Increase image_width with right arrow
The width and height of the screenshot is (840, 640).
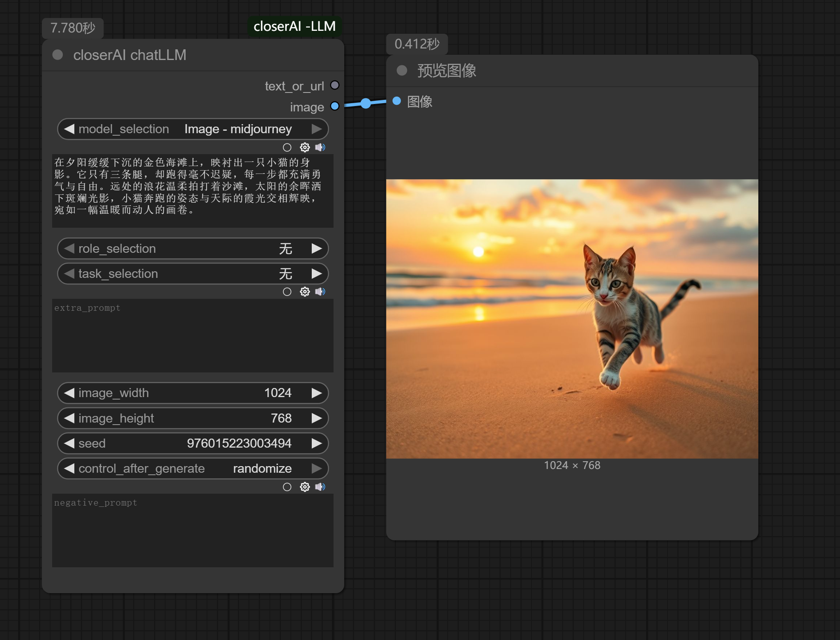(x=317, y=393)
